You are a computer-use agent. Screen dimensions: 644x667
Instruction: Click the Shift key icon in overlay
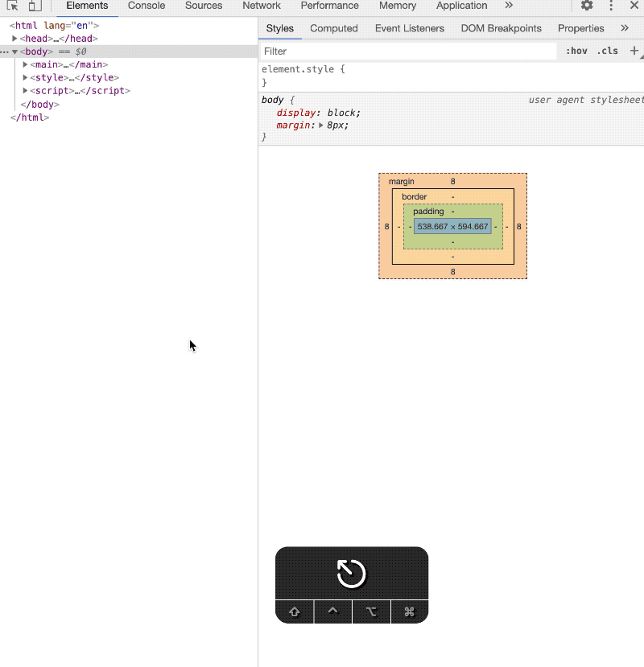coord(295,611)
